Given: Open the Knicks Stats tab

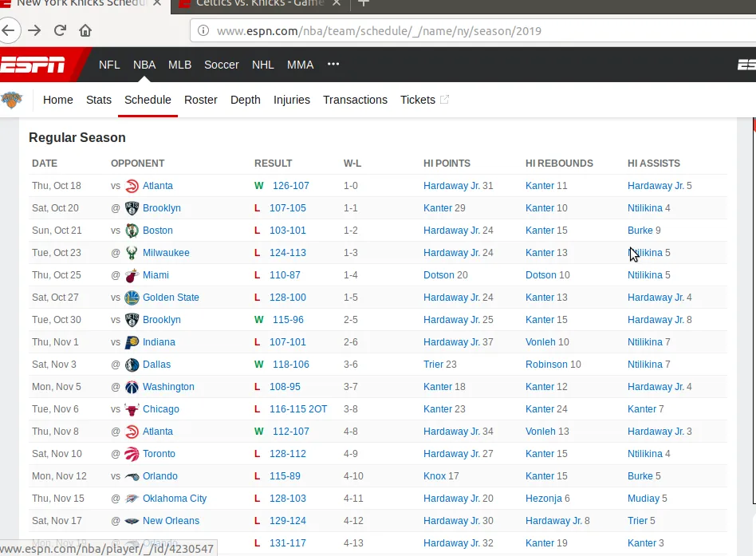Looking at the screenshot, I should click(99, 100).
